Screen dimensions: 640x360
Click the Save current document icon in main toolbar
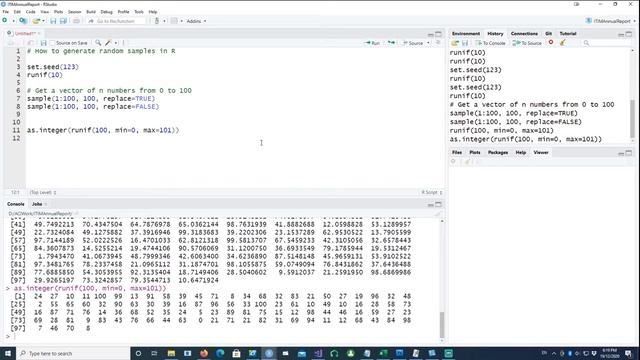53,21
